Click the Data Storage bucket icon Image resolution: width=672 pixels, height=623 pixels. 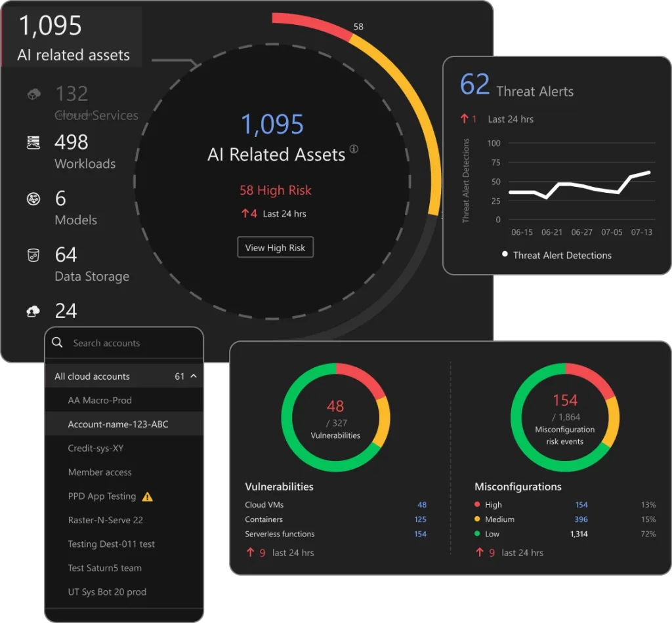pos(33,256)
